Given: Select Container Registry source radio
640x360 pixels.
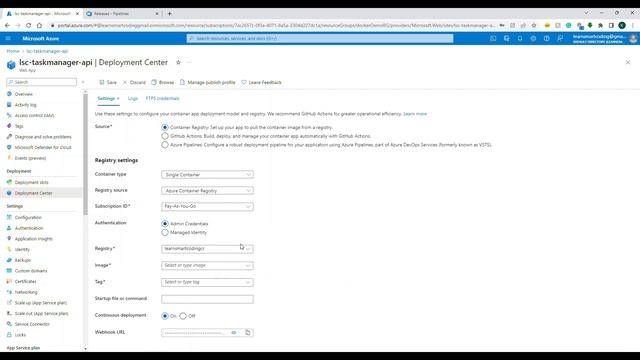Looking at the screenshot, I should tap(165, 127).
